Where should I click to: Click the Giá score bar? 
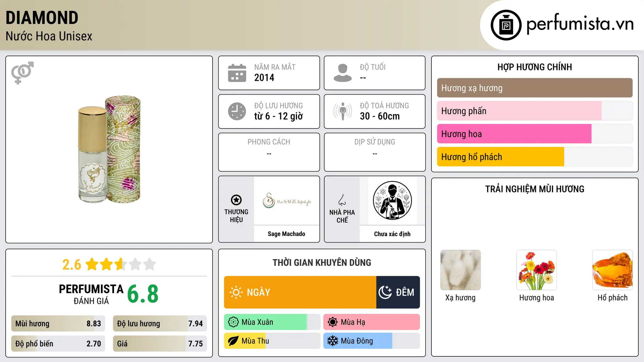[x=160, y=344]
